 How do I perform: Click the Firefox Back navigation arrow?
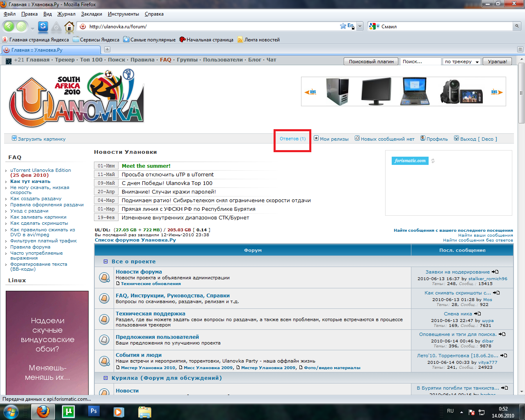tap(9, 27)
